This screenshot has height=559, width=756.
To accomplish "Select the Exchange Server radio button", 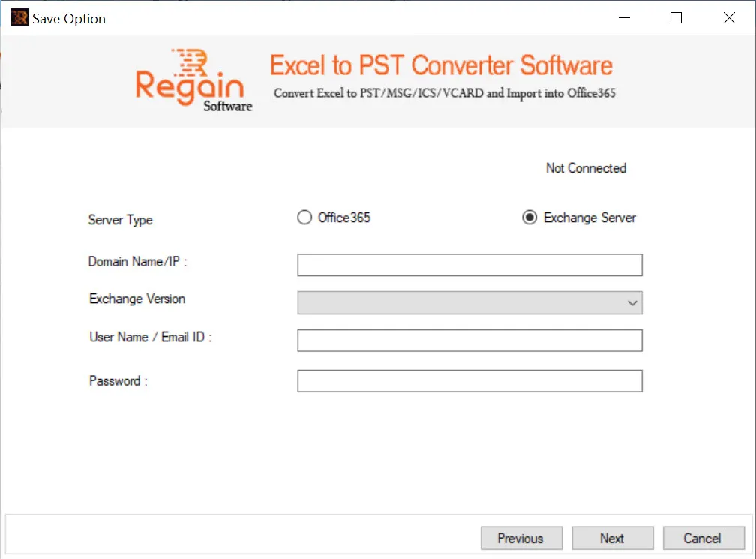I will click(x=529, y=218).
